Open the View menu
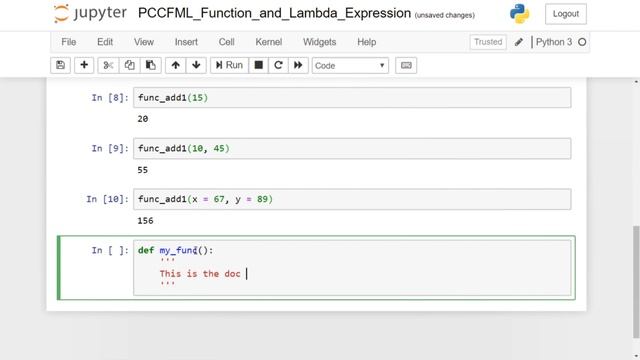The image size is (640, 360). pyautogui.click(x=144, y=42)
